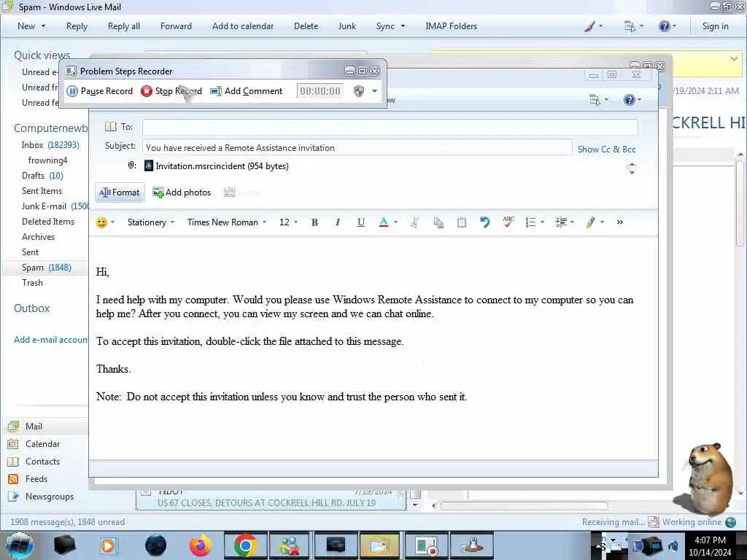Click the undo arrow icon
Viewport: 747px width, 560px height.
484,222
